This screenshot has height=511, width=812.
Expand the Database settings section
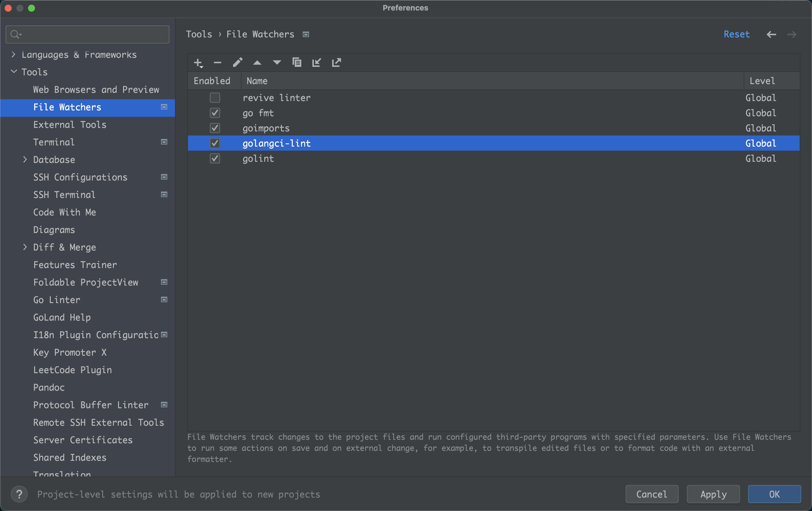25,159
